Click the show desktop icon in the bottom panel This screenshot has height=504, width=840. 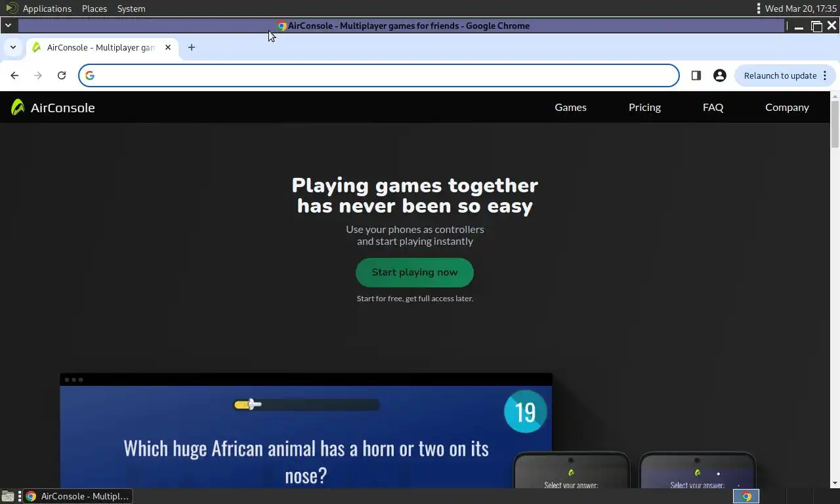(x=8, y=496)
